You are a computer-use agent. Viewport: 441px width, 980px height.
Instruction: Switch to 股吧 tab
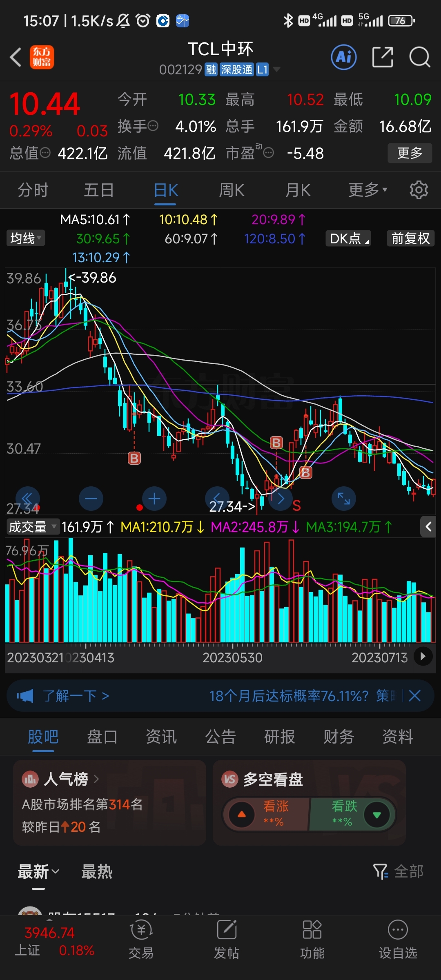point(43,737)
